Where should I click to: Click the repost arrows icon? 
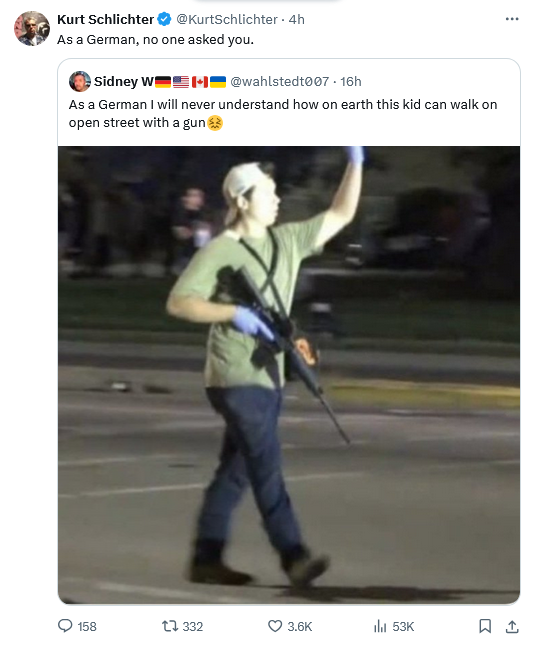coord(169,626)
